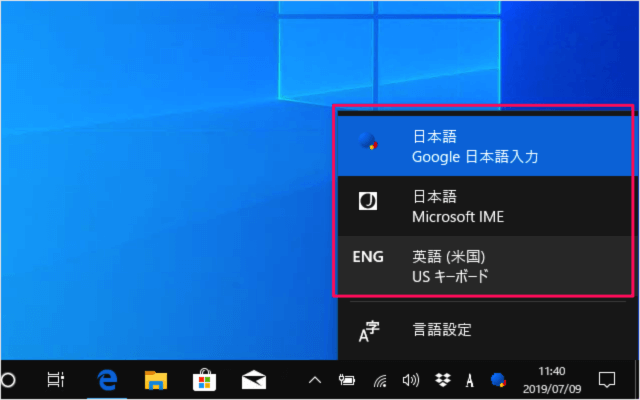The image size is (640, 400).
Task: Click the Task View button
Action: point(56,380)
